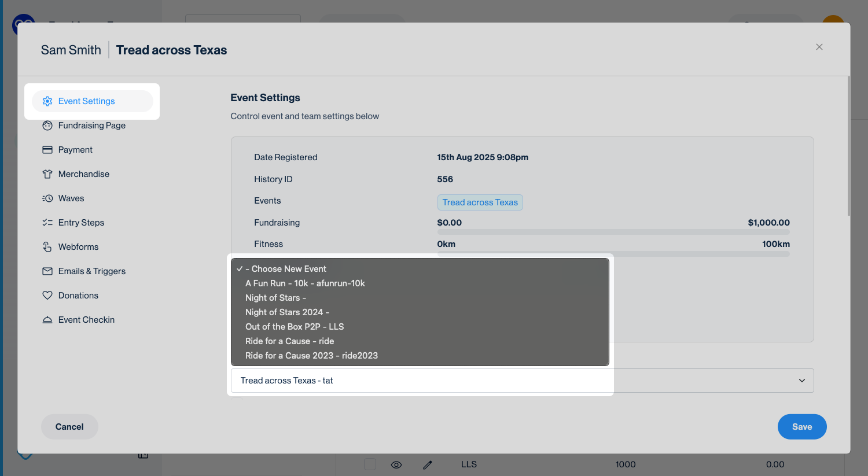The image size is (868, 476).
Task: Click the Merchandise t-shirt icon
Action: coord(47,174)
